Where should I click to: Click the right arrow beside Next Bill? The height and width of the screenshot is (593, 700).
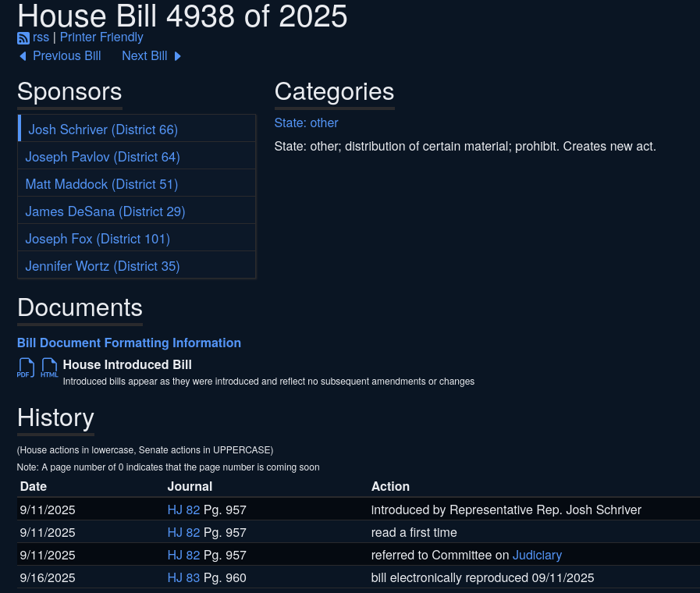pos(178,56)
